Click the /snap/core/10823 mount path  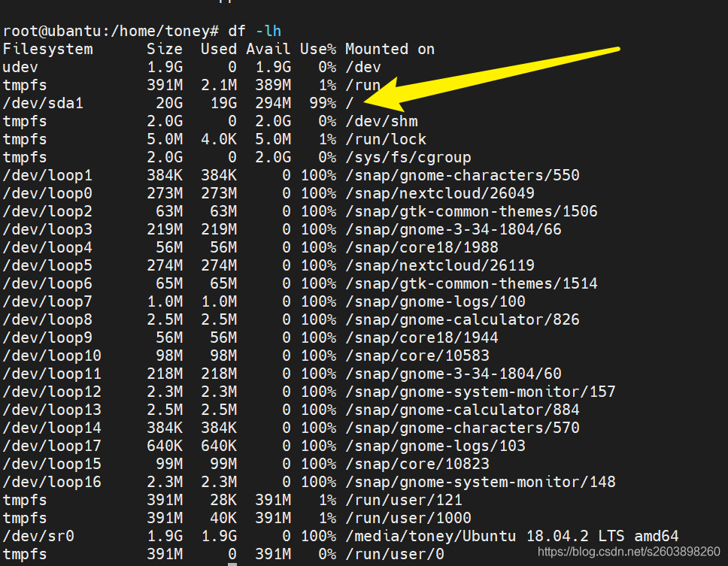click(x=417, y=464)
